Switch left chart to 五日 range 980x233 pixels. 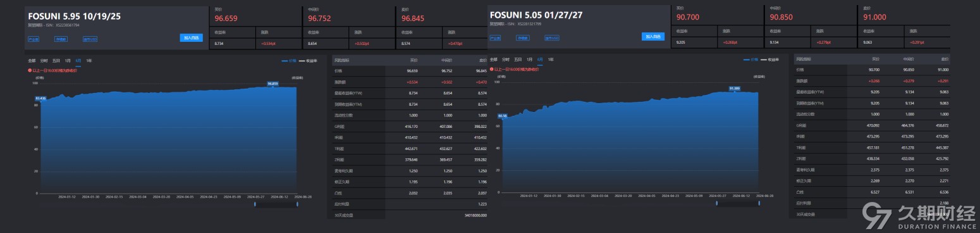pyautogui.click(x=56, y=61)
